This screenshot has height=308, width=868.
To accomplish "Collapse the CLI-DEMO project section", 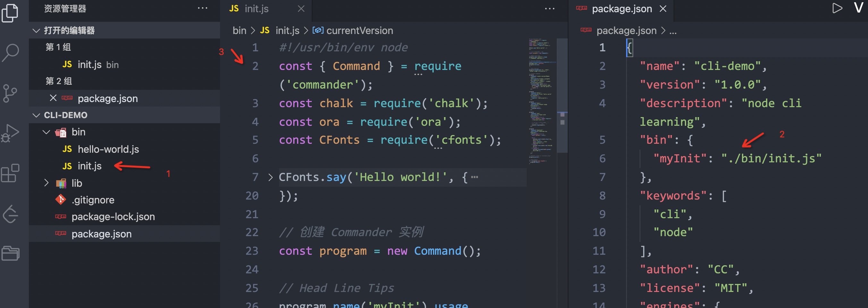I will pyautogui.click(x=36, y=115).
